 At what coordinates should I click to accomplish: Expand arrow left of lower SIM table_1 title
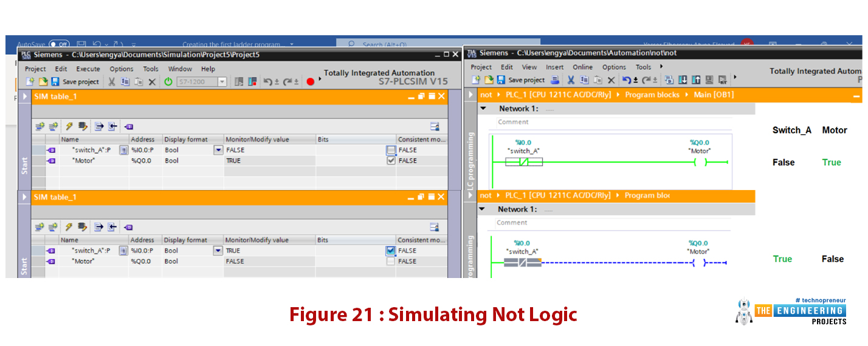pos(25,197)
